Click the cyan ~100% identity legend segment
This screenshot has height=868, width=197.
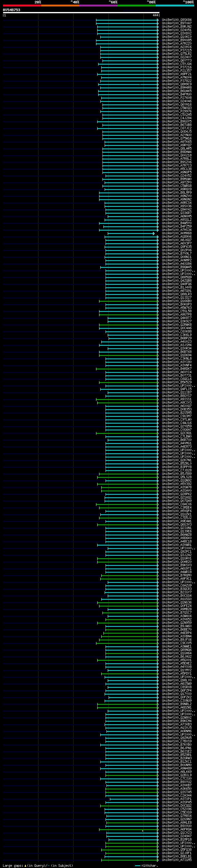click(175, 6)
